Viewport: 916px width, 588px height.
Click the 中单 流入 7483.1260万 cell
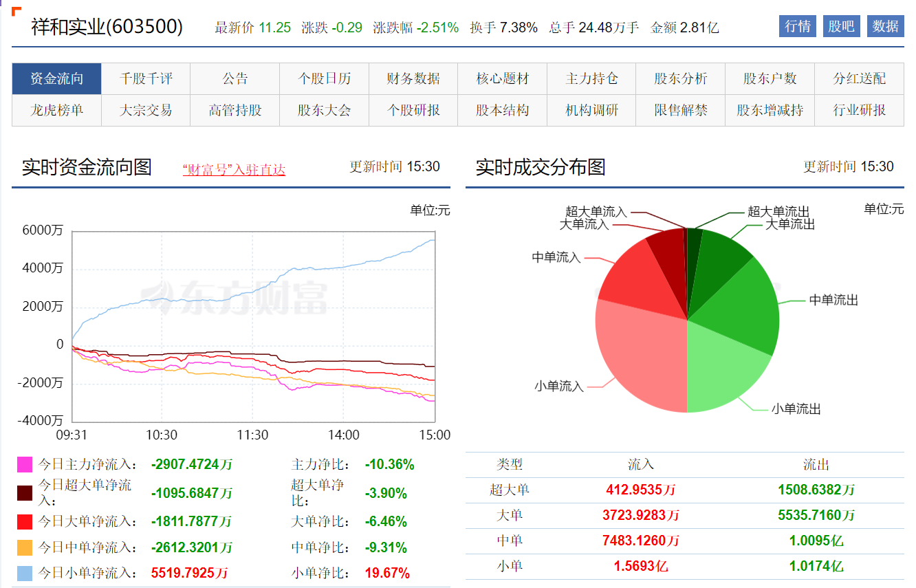pyautogui.click(x=641, y=541)
